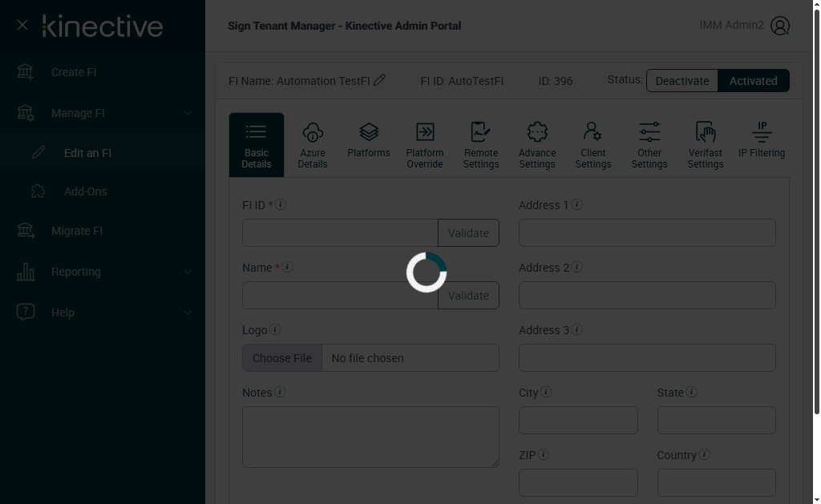Click the Help question mark icon

click(25, 312)
